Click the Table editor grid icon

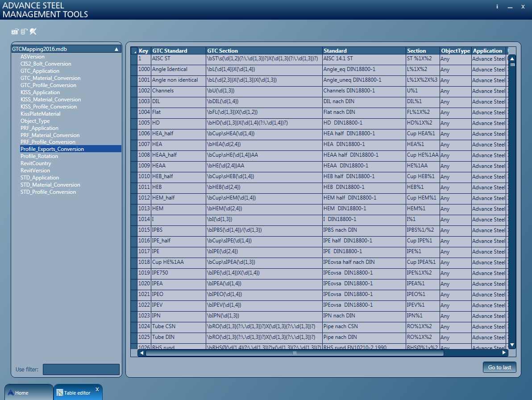click(x=60, y=392)
